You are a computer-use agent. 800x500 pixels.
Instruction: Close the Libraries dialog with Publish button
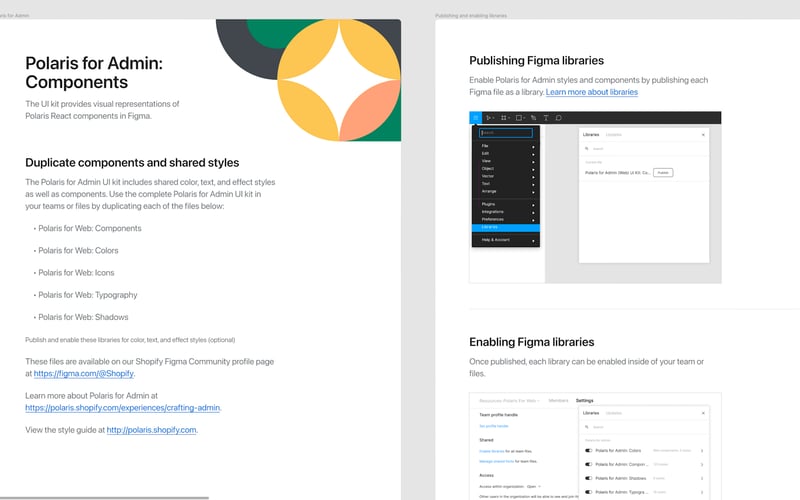point(703,135)
